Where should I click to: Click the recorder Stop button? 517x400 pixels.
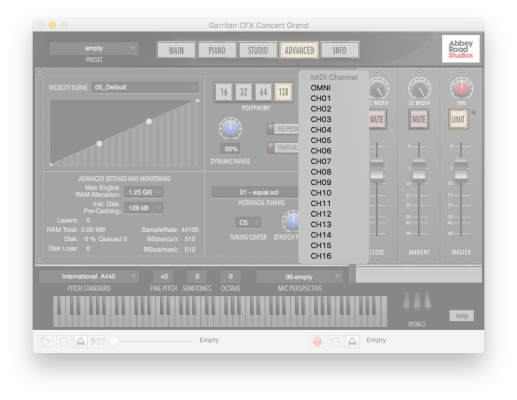(335, 341)
